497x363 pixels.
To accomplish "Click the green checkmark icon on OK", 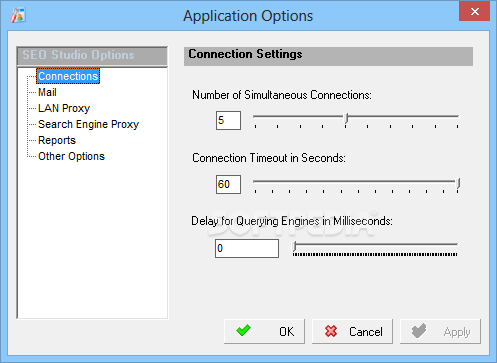I will 243,330.
